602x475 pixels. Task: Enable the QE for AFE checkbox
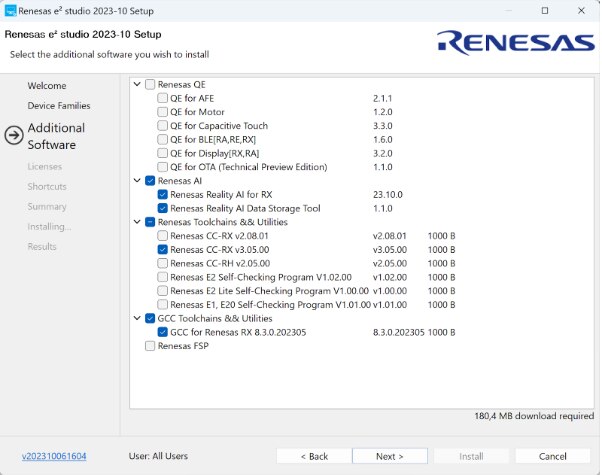click(163, 99)
